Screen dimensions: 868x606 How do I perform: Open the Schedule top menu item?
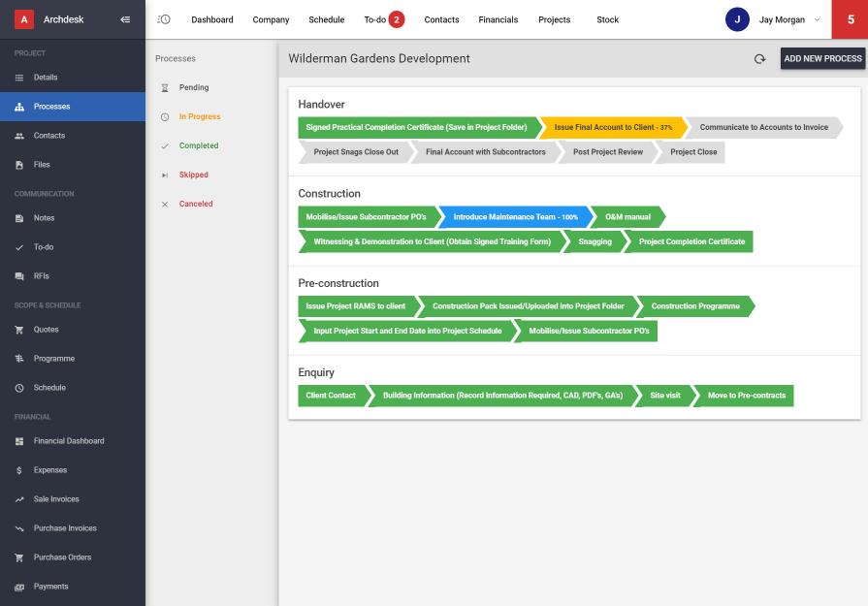[x=326, y=19]
